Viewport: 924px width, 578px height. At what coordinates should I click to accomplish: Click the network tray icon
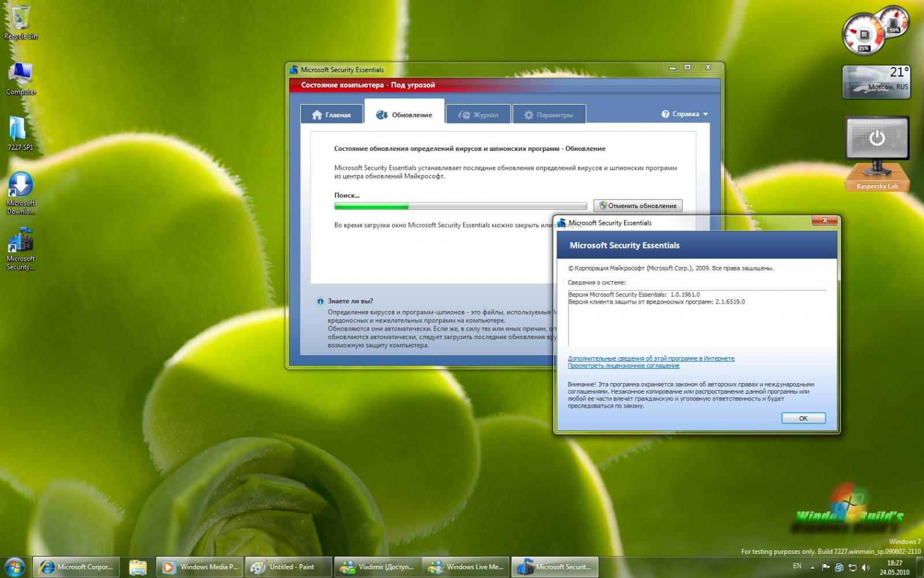(852, 568)
